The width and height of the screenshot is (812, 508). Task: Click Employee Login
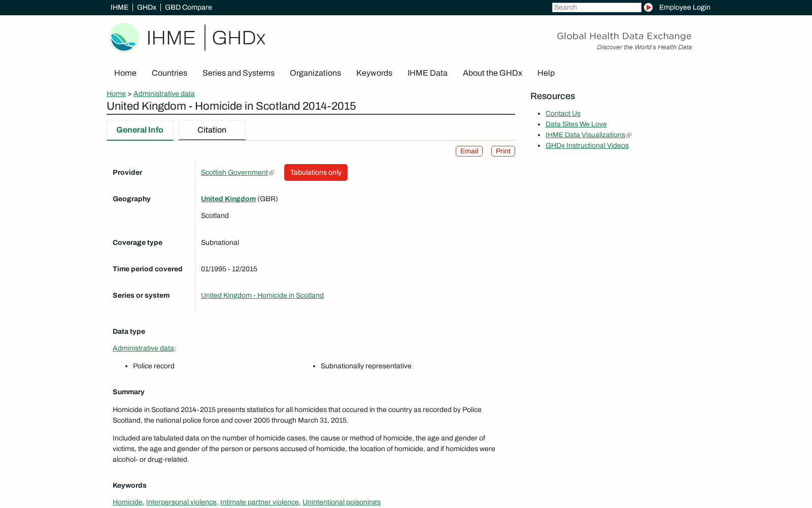685,7
